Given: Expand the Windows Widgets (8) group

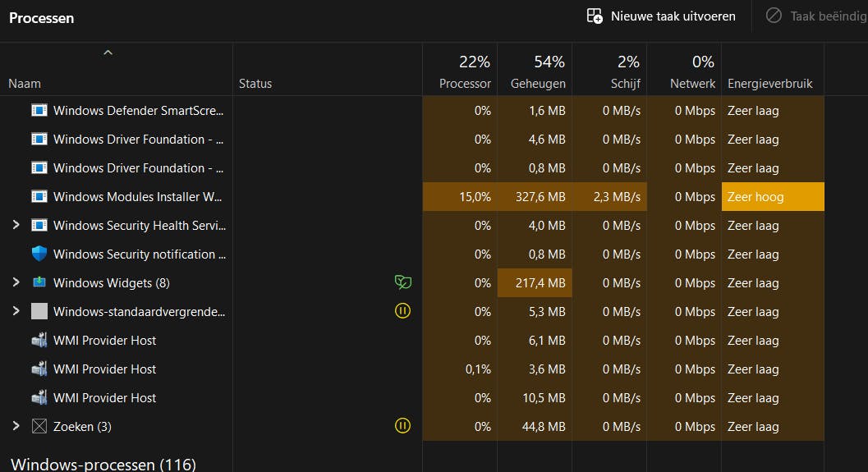Looking at the screenshot, I should pyautogui.click(x=16, y=282).
